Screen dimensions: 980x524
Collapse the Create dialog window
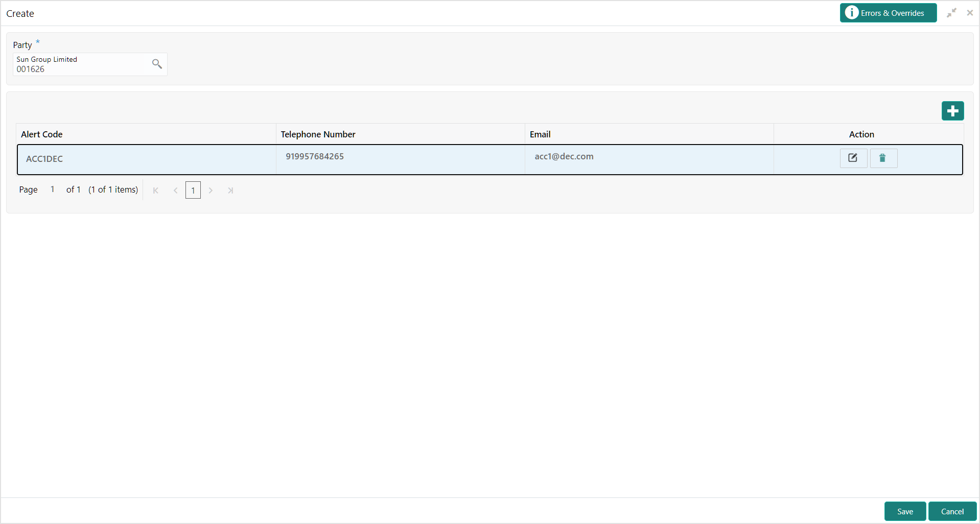point(951,13)
